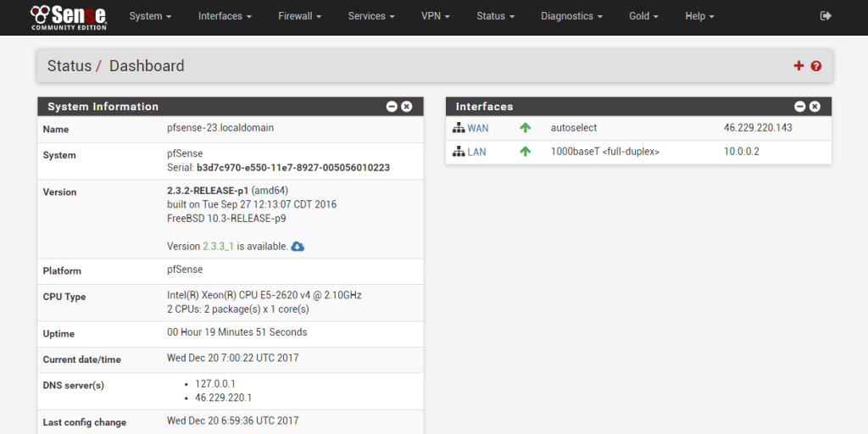Viewport: 868px width, 434px height.
Task: Click Status in the breadcrumb
Action: (x=70, y=66)
